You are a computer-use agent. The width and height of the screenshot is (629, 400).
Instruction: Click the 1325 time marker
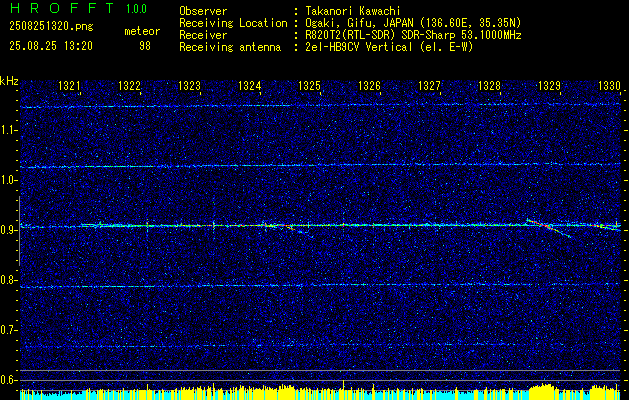[x=309, y=85]
